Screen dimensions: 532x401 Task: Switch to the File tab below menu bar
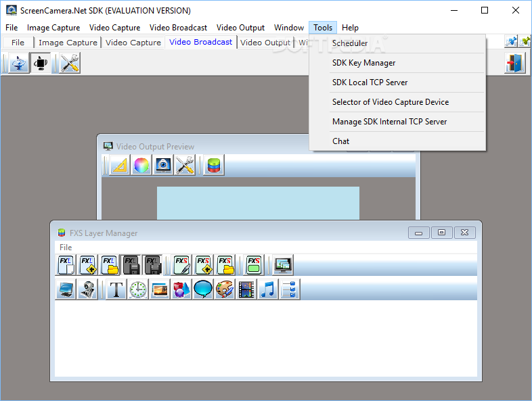[18, 43]
